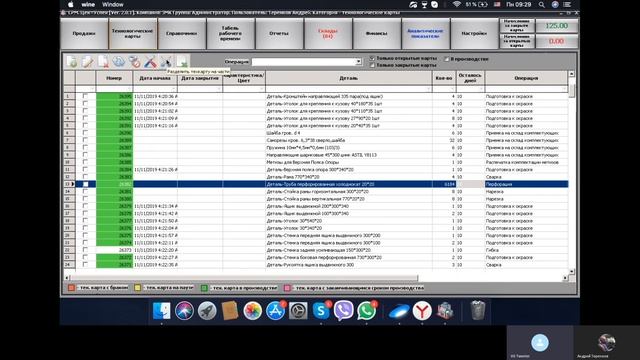The width and height of the screenshot is (640, 360).
Task: Click the red 'тех. карта с браком' legend swatch
Action: [71, 288]
